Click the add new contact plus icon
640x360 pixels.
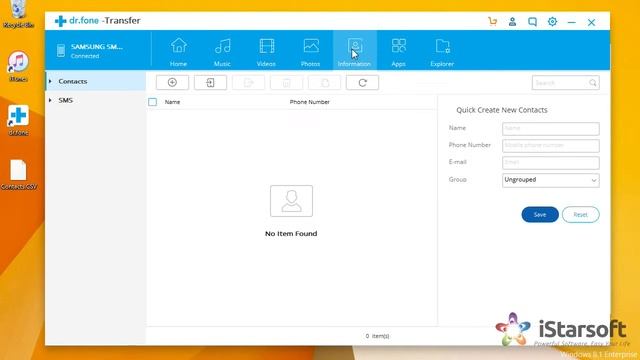(172, 82)
